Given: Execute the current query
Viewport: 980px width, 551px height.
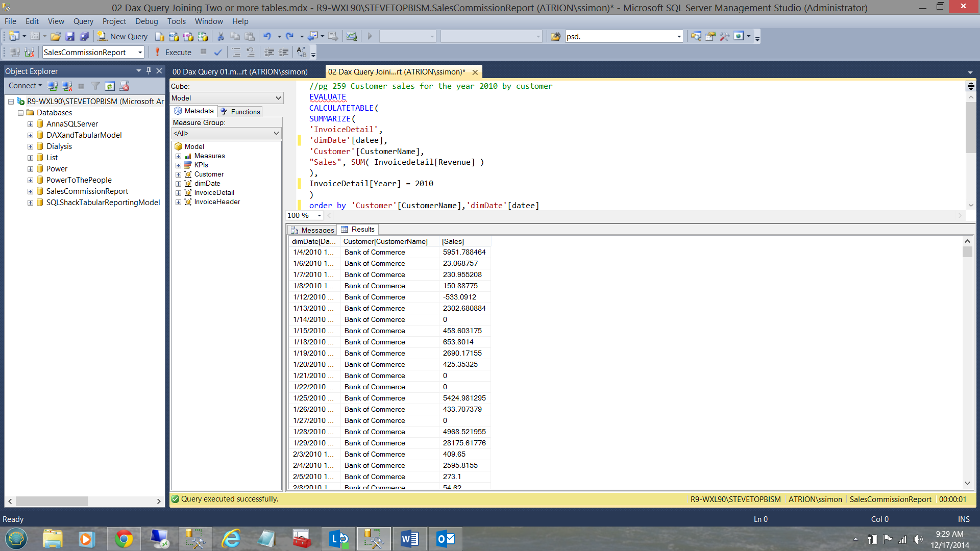Looking at the screenshot, I should pos(173,52).
